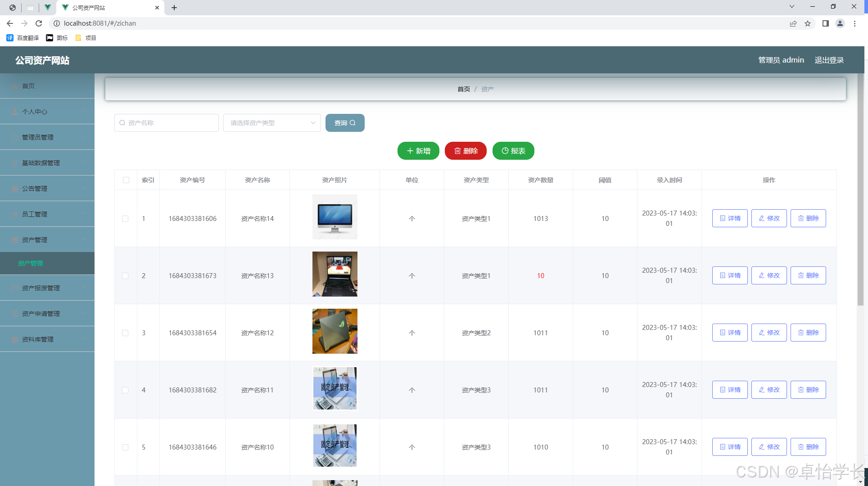Open a new browser tab with the plus icon
868x486 pixels.
point(174,8)
